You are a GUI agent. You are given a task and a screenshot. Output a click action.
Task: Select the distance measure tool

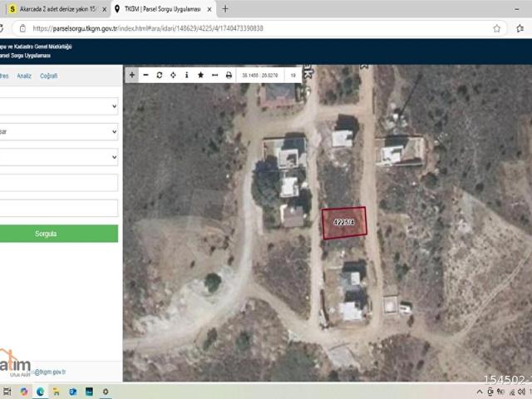214,75
